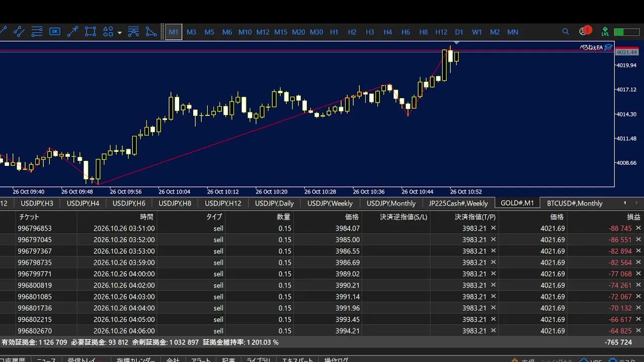Image resolution: width=644 pixels, height=362 pixels.
Task: Open the search magnifier icon
Action: coord(566,32)
